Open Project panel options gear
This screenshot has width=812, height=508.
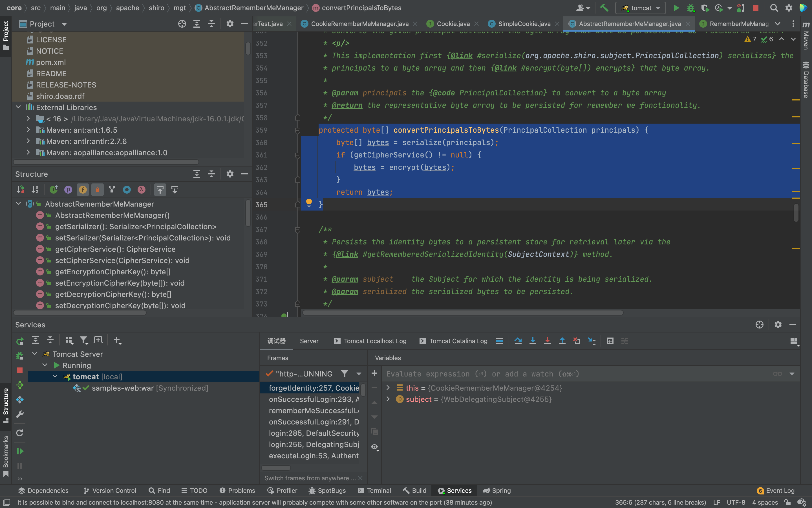click(230, 24)
